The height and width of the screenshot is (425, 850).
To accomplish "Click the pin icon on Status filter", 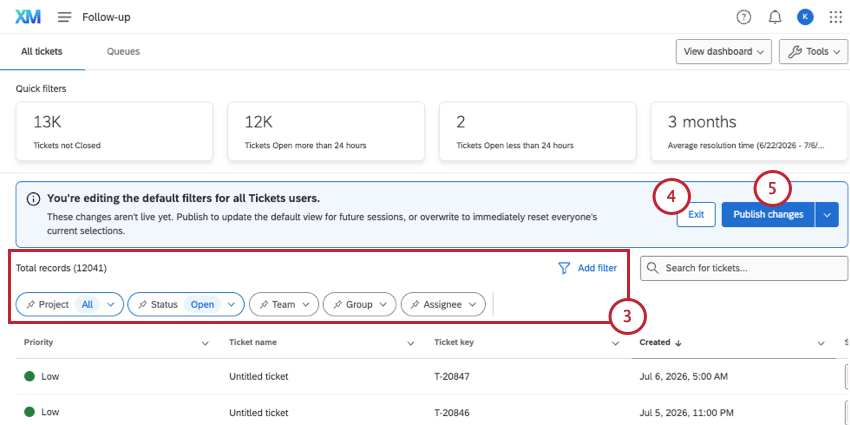I will point(142,305).
